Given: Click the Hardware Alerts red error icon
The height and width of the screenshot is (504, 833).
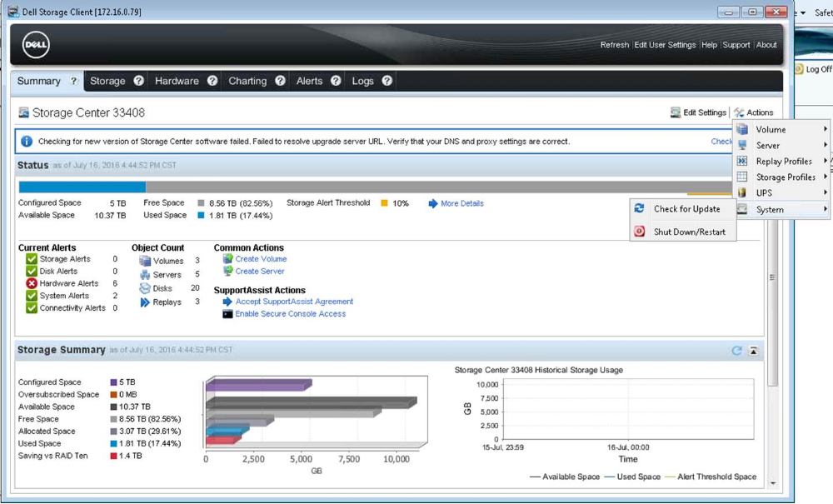Looking at the screenshot, I should click(x=32, y=283).
